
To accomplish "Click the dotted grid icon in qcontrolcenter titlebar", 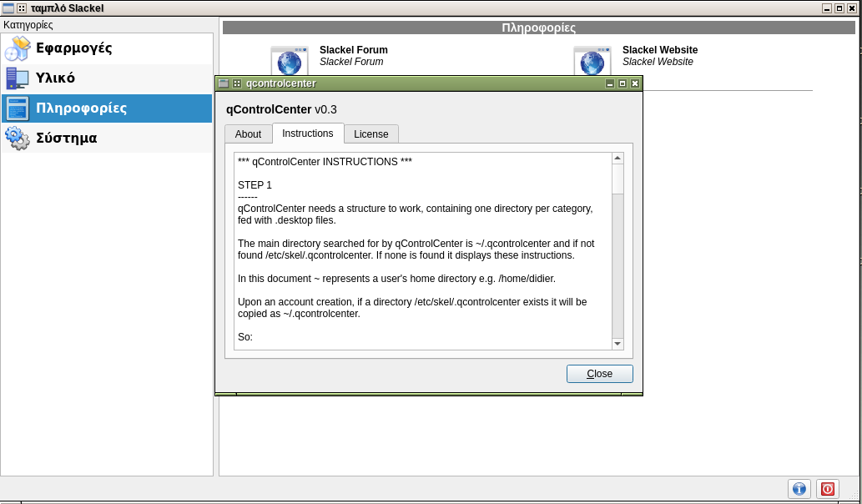I will (x=237, y=83).
